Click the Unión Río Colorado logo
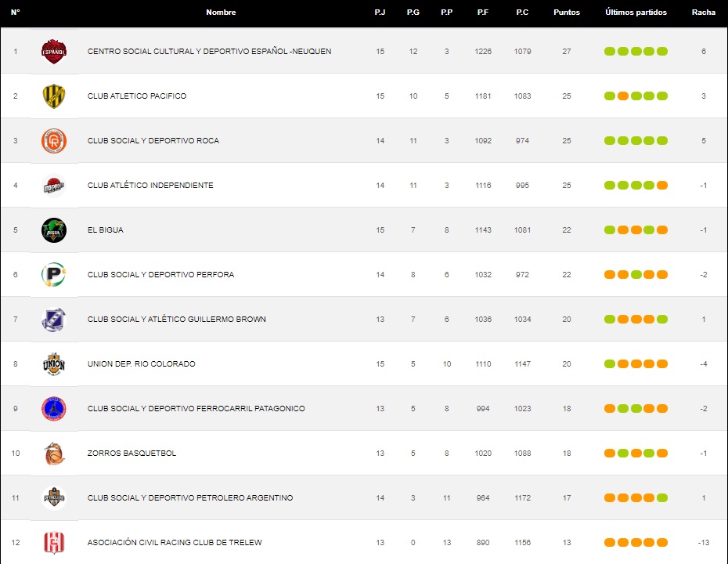The image size is (728, 564). [x=53, y=364]
